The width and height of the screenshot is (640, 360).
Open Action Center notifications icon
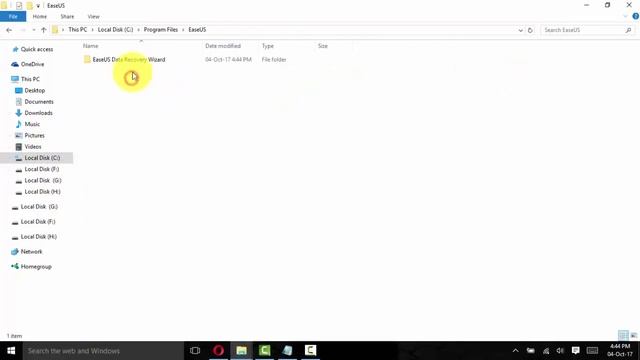pos(576,351)
